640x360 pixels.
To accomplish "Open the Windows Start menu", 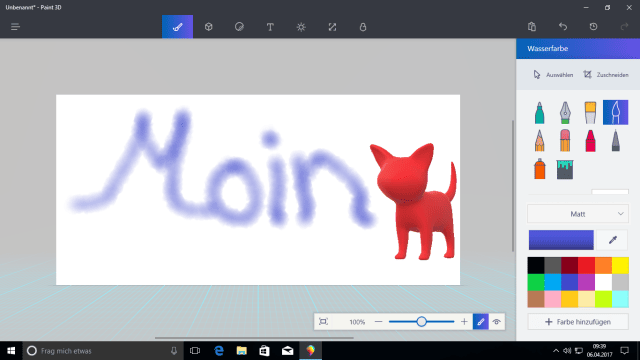I will 11,351.
